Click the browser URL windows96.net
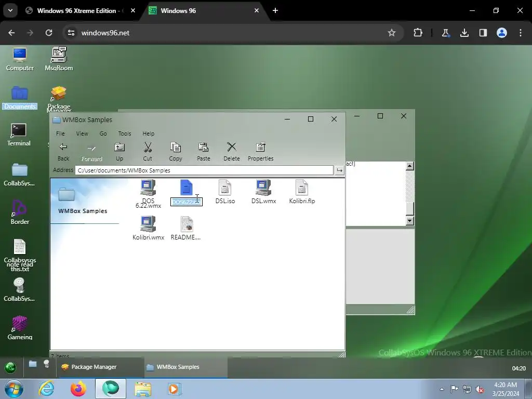532x399 pixels. pos(105,33)
